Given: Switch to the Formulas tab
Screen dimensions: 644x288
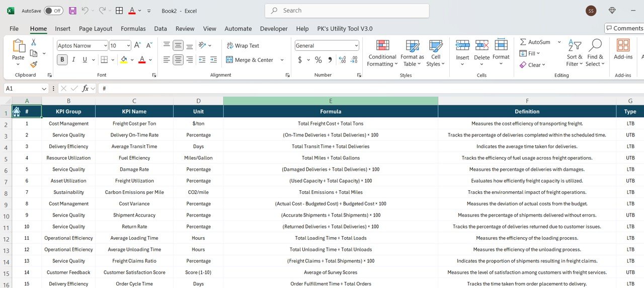Looking at the screenshot, I should click(133, 29).
